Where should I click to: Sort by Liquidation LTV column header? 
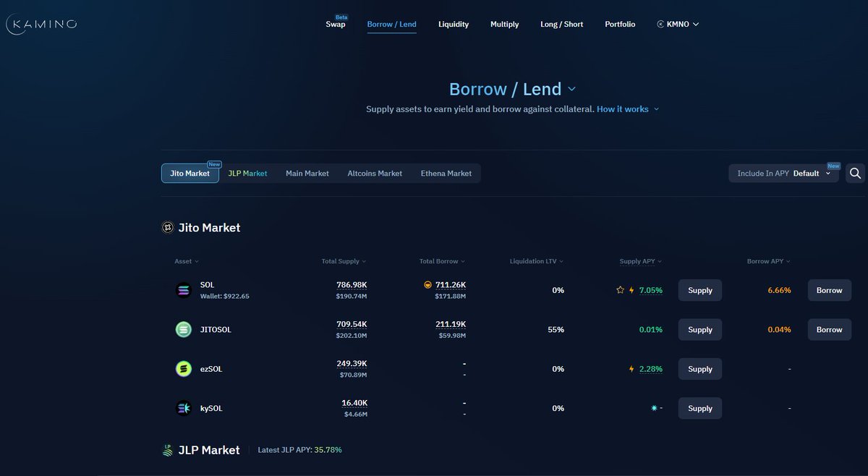[537, 261]
